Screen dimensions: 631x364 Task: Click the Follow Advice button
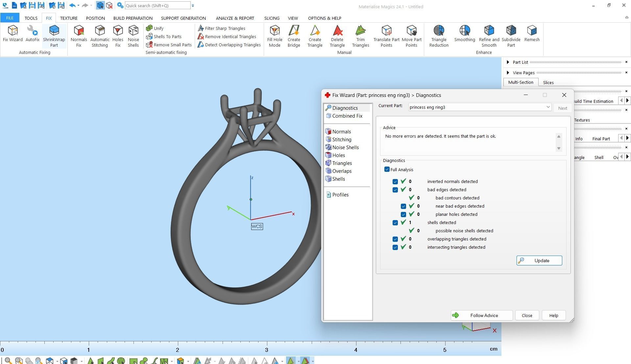(x=481, y=315)
